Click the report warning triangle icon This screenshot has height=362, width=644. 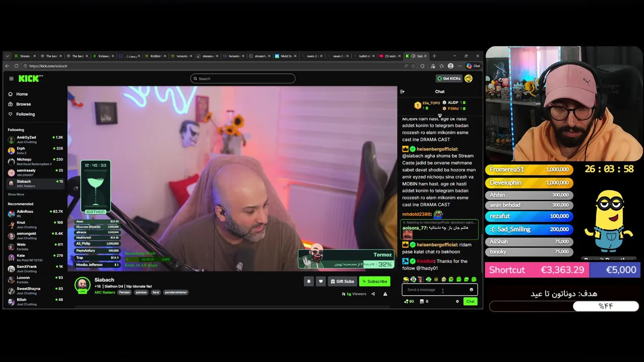click(385, 294)
